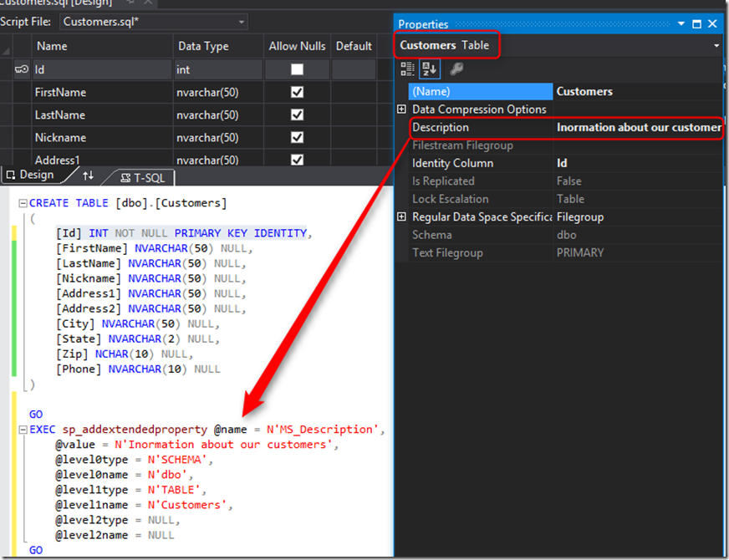Click LastName's nvarchar(50) data type cell
The image size is (729, 560).
pyautogui.click(x=218, y=115)
